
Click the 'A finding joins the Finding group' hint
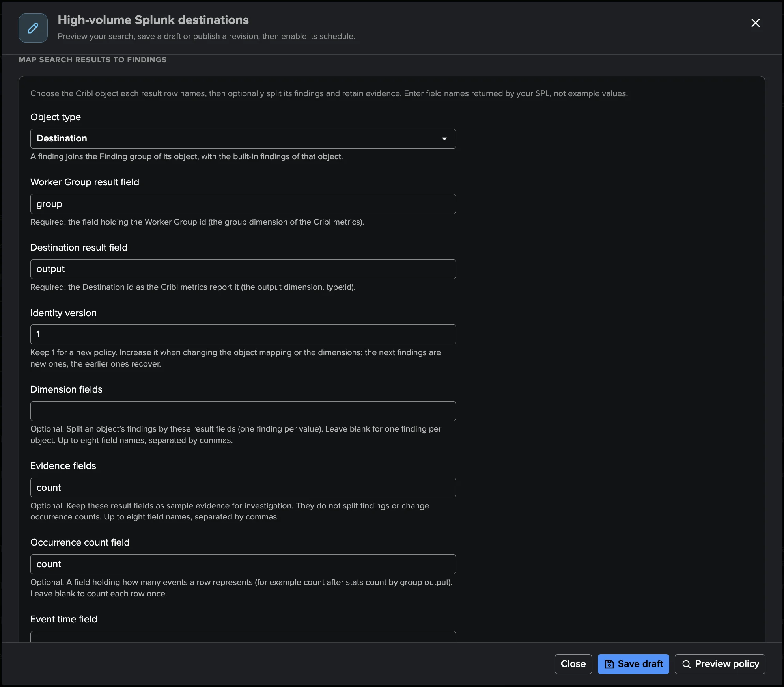point(187,156)
